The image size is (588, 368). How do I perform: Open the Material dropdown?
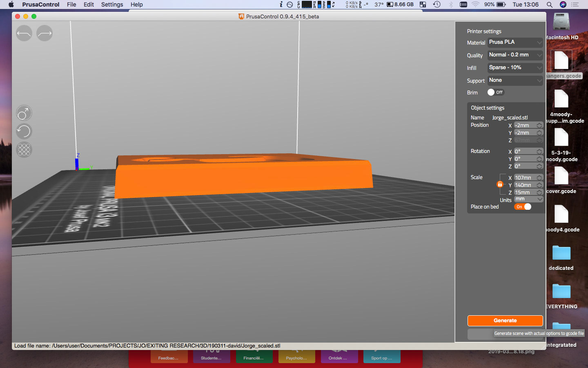pos(515,43)
